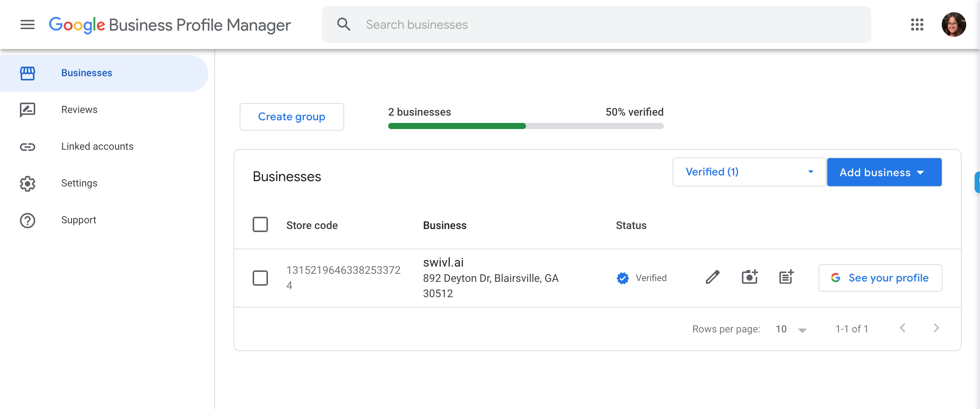
Task: Go to previous page of results
Action: [x=903, y=328]
